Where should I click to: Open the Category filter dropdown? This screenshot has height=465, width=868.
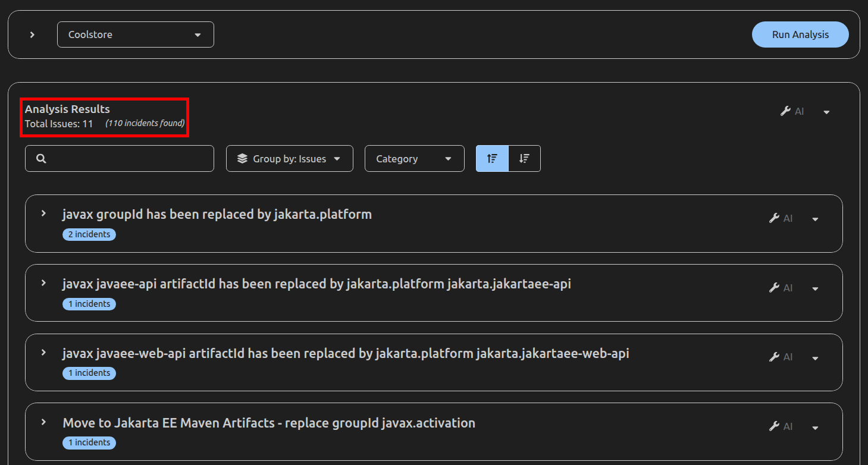(x=415, y=159)
